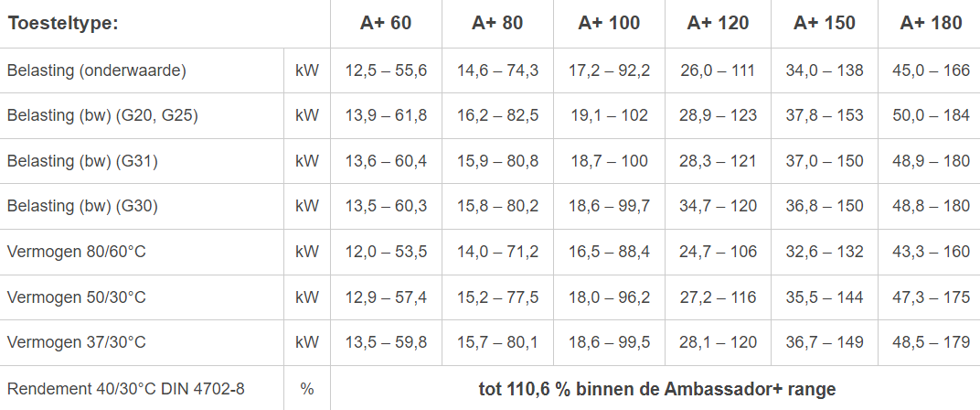This screenshot has height=410, width=980.
Task: Select the Belasting (bw) (G20, G25) label
Action: (102, 115)
